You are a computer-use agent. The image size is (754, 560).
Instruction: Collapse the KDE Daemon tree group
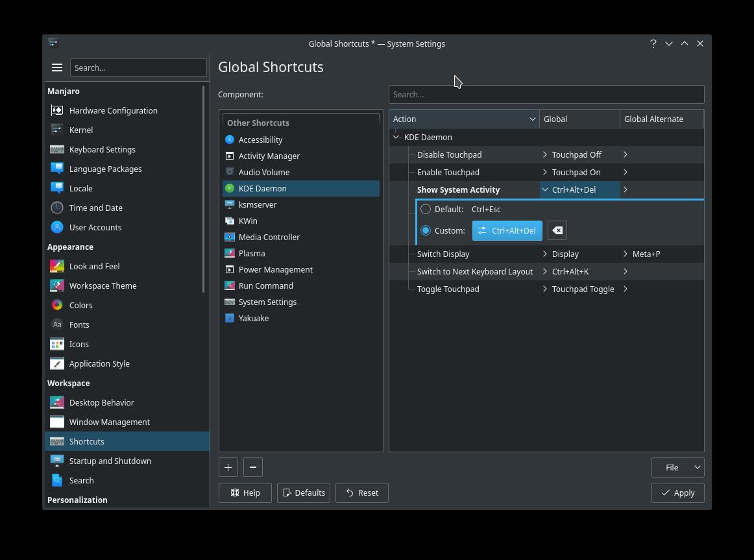click(396, 137)
